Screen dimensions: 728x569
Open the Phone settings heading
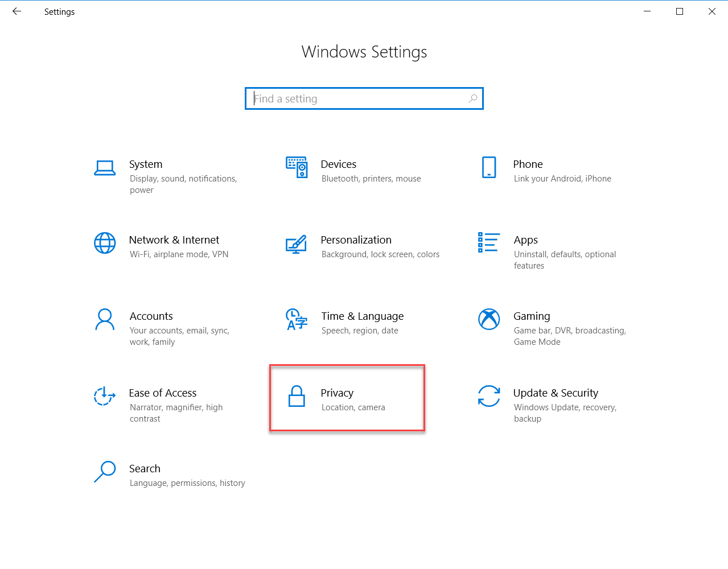528,164
